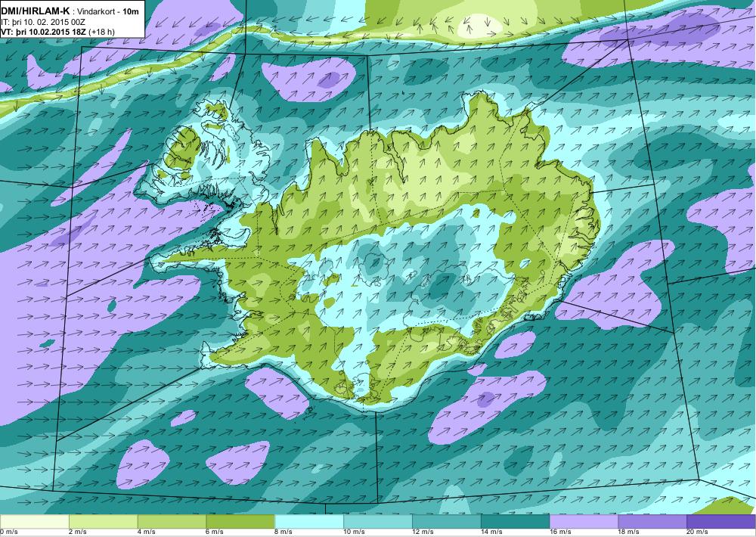This screenshot has height=537, width=756.
Task: Click the '14 m/s' legend label
Action: pos(492,532)
